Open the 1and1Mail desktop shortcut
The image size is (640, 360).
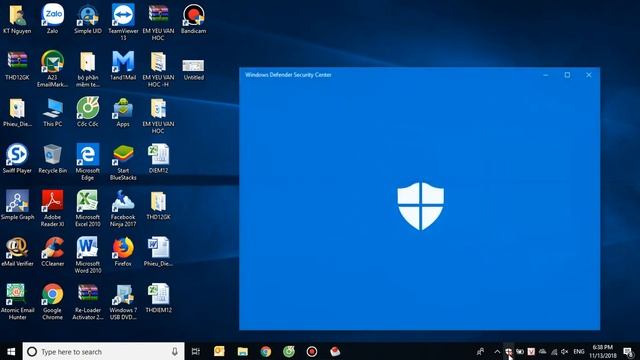[123, 65]
